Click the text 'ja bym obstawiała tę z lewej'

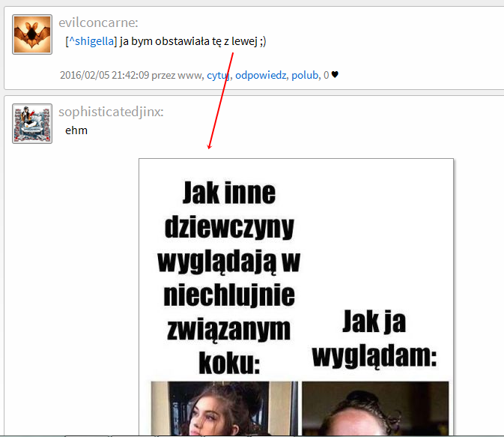189,41
